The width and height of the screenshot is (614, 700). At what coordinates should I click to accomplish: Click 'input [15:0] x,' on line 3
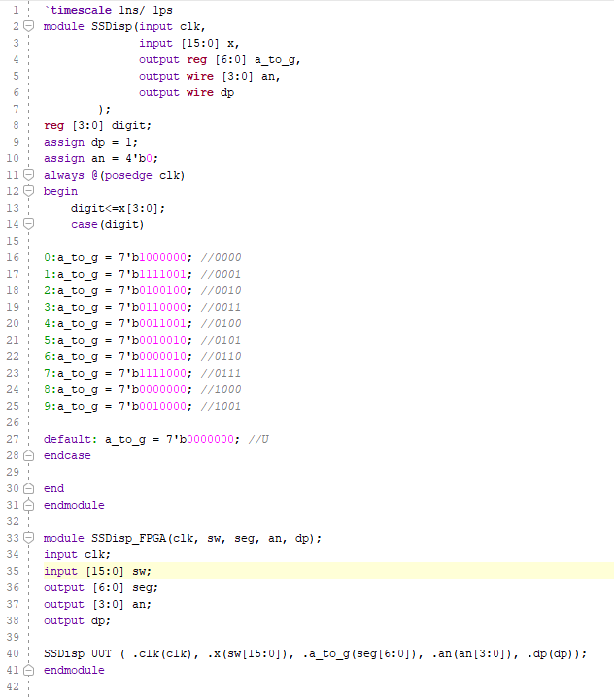pos(189,43)
